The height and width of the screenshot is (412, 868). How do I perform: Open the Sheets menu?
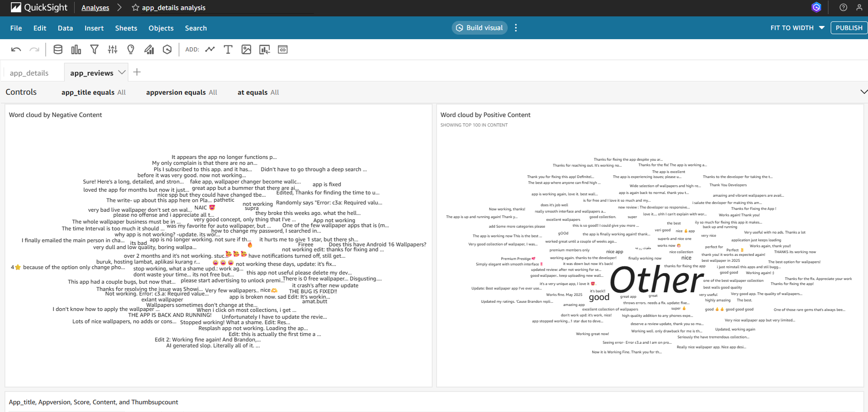[x=126, y=28]
